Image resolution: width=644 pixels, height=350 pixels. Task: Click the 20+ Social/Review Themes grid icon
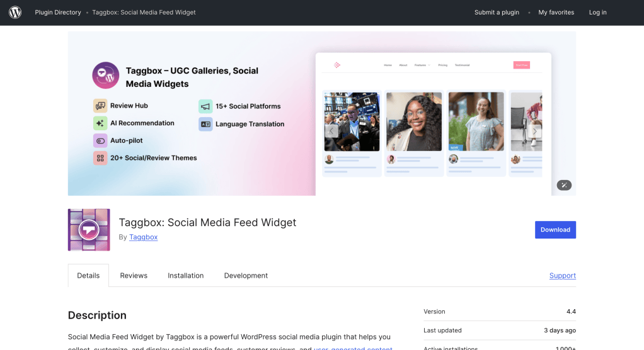(x=100, y=158)
